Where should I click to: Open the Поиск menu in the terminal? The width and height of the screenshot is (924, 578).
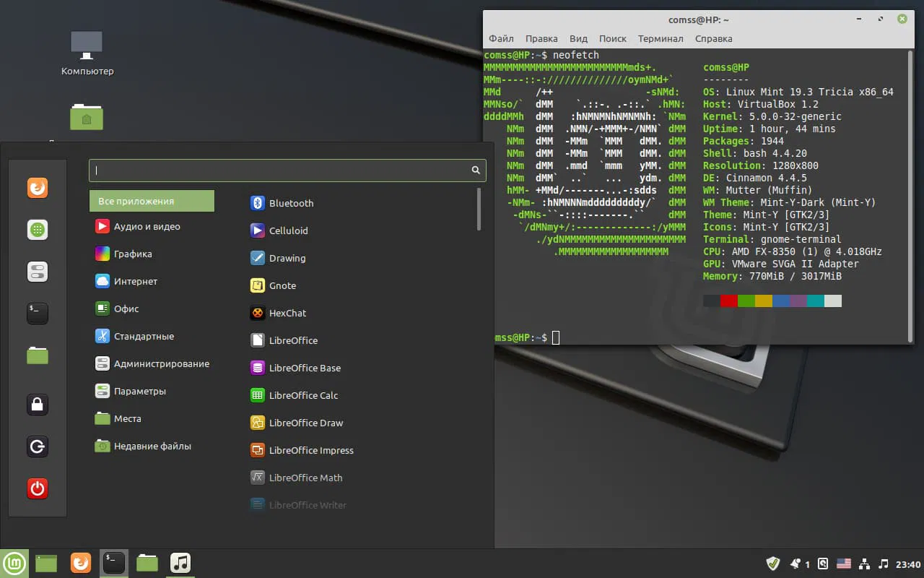pyautogui.click(x=613, y=38)
